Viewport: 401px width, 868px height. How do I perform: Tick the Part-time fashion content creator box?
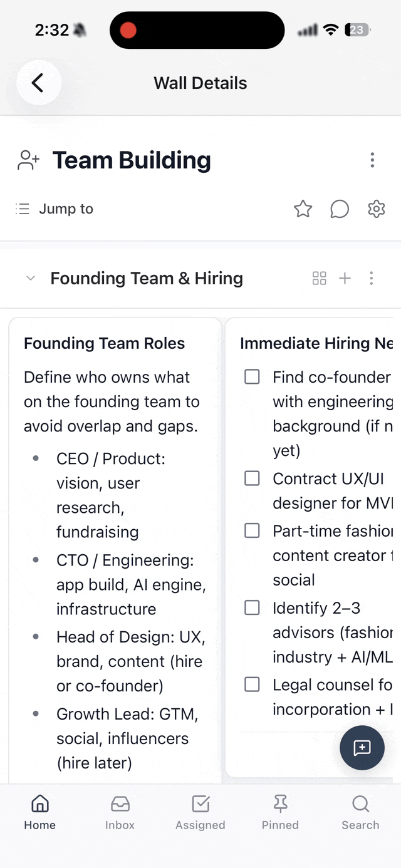(252, 531)
